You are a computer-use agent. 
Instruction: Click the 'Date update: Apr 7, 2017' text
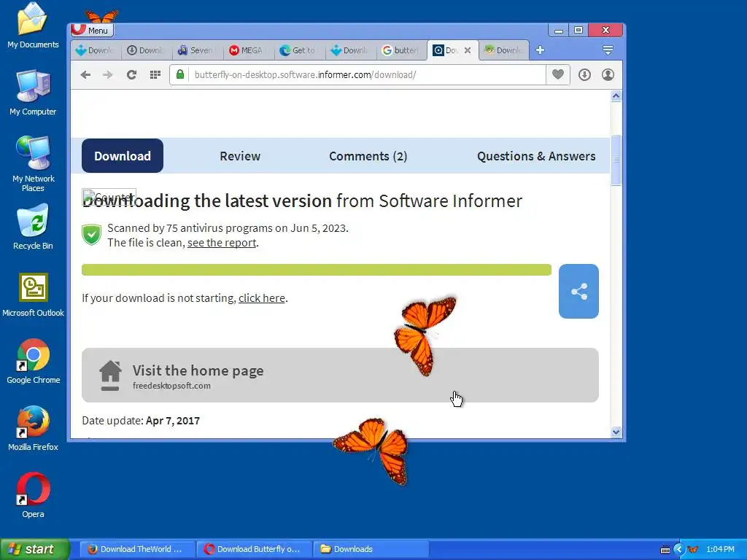pos(141,421)
